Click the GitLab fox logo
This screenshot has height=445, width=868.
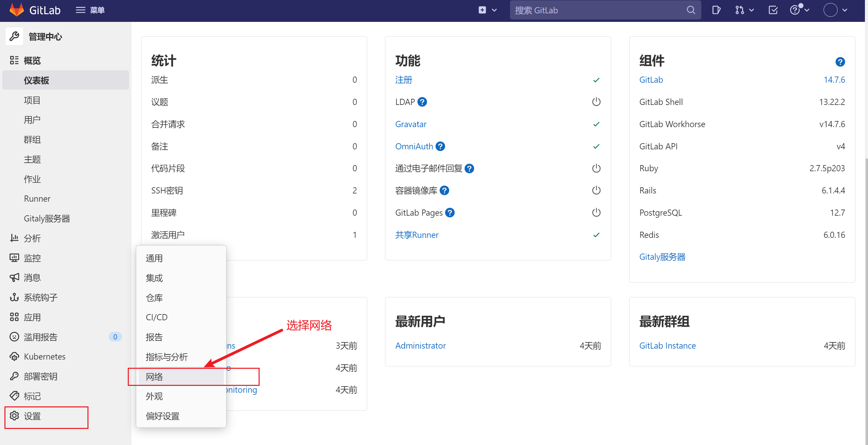tap(16, 10)
